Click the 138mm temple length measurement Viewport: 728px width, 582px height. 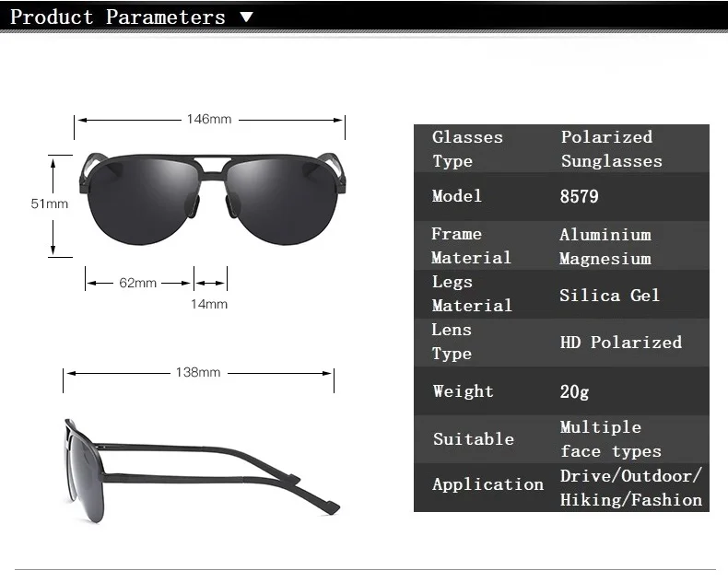198,372
